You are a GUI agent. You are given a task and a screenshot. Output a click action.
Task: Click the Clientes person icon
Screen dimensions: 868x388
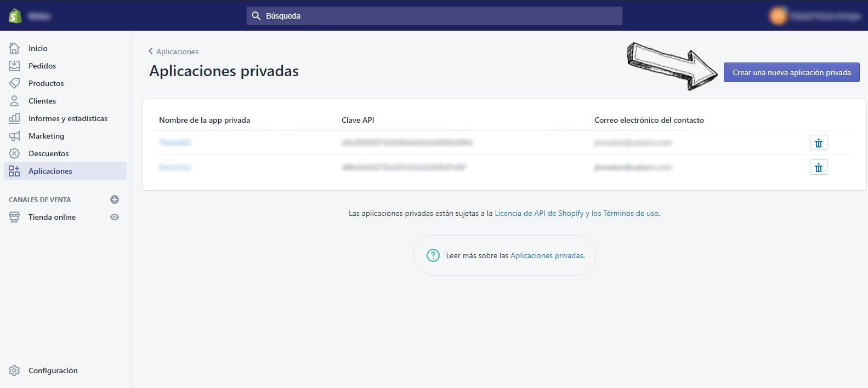[x=14, y=101]
